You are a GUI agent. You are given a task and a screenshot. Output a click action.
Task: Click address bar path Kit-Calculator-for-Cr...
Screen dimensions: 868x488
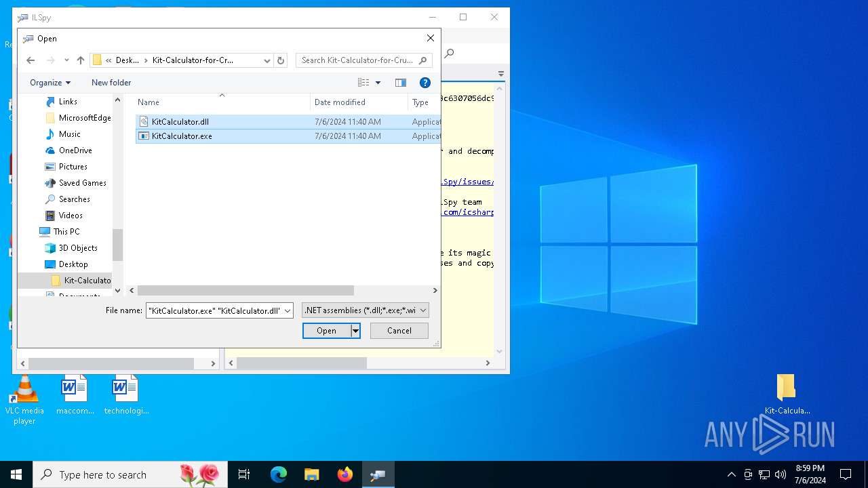(x=193, y=60)
